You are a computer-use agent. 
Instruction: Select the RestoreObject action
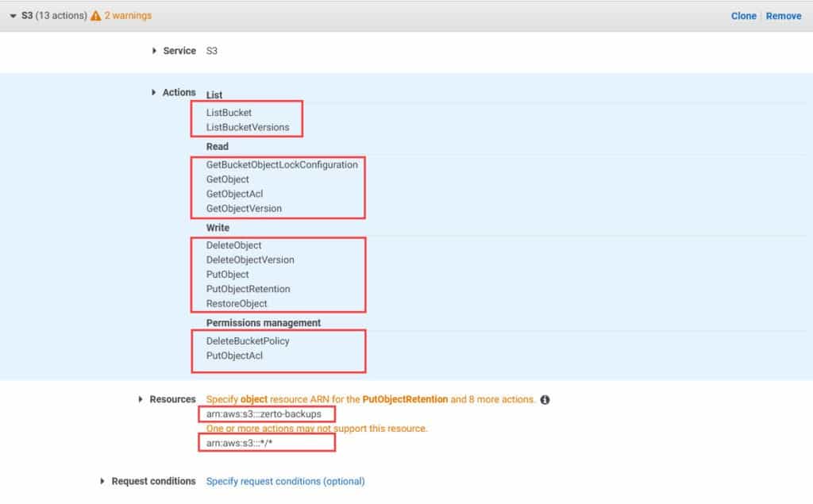click(237, 303)
